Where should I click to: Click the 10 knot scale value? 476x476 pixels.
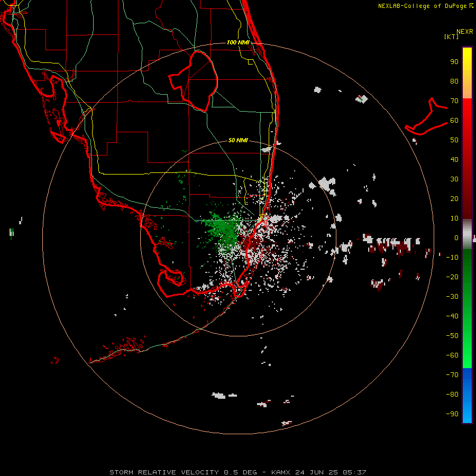pyautogui.click(x=454, y=218)
